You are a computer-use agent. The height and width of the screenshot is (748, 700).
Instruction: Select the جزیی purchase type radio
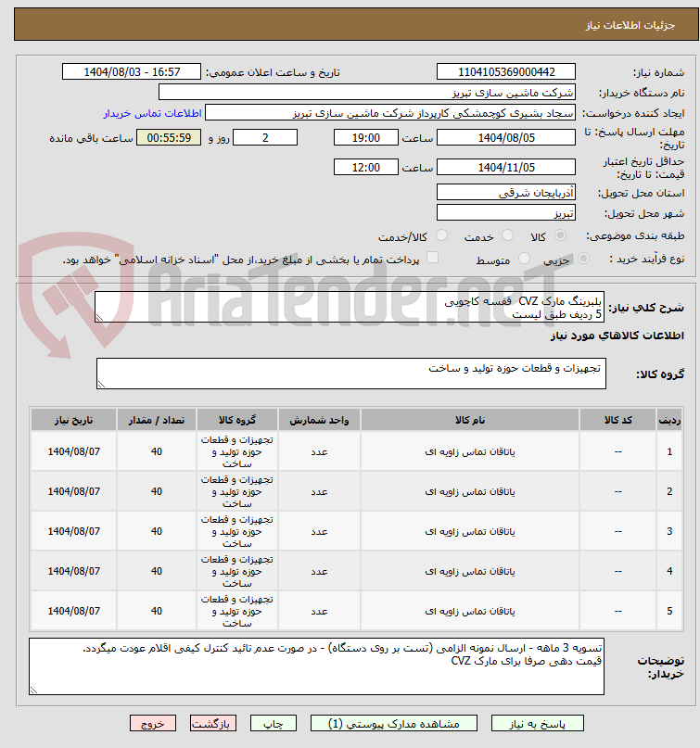click(x=583, y=259)
